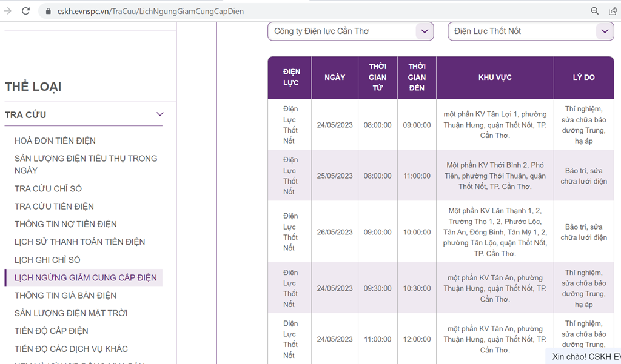Select LỊCH GHI CHỈ SỐ item
Image resolution: width=621 pixels, height=364 pixels.
point(47,260)
